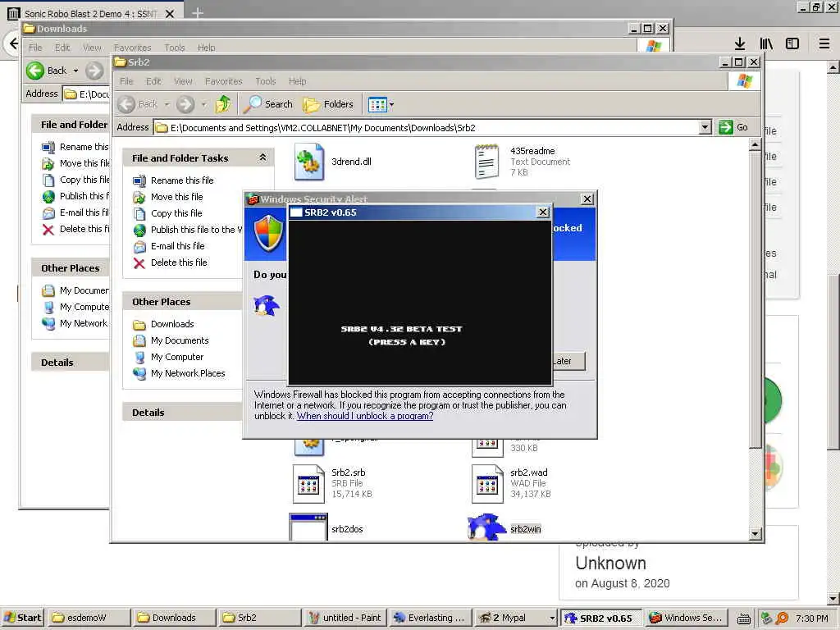Click the Go button beside Srb2 address bar

coord(733,127)
